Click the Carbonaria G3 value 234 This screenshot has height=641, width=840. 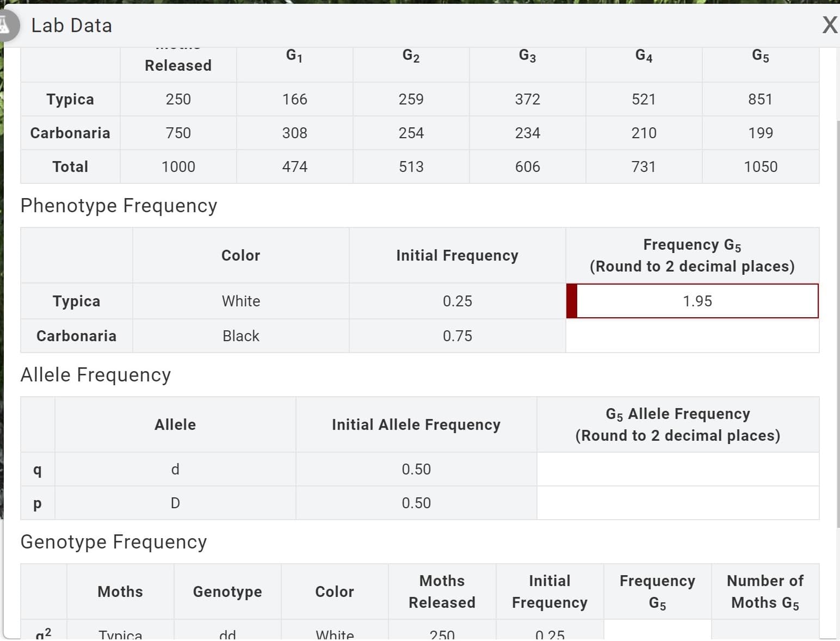click(527, 133)
